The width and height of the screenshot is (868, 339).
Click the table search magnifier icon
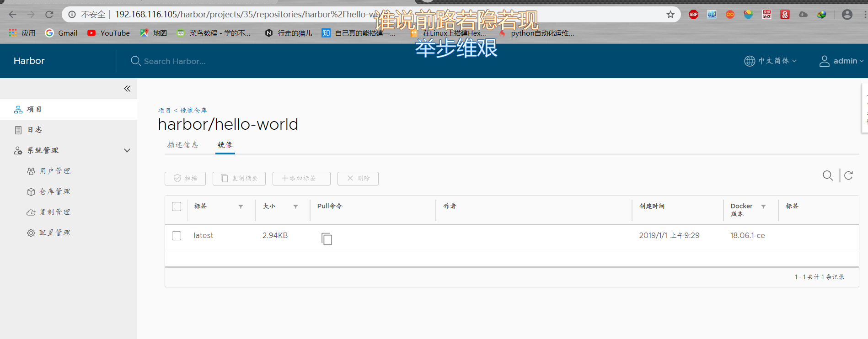click(828, 175)
